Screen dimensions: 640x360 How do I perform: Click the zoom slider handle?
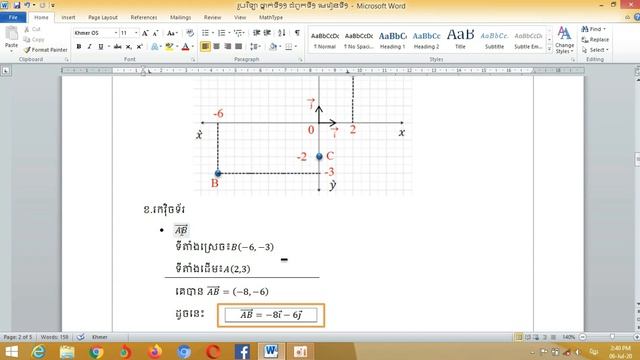pyautogui.click(x=612, y=337)
